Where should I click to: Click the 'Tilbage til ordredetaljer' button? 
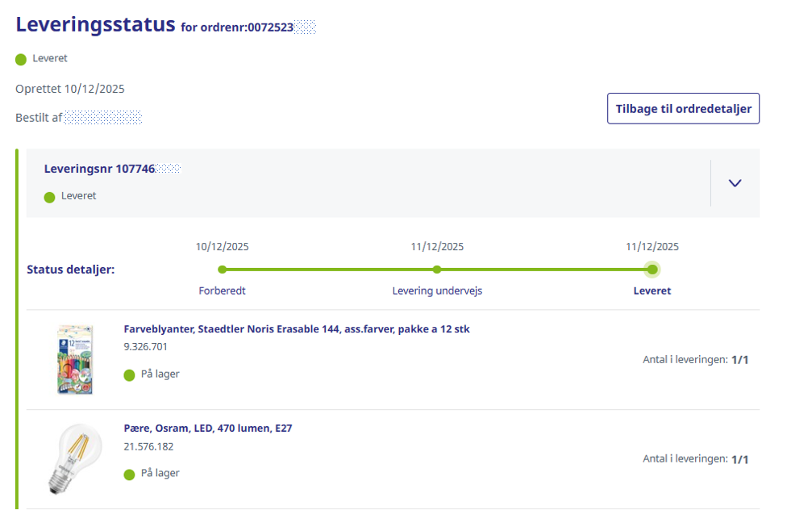pyautogui.click(x=683, y=108)
